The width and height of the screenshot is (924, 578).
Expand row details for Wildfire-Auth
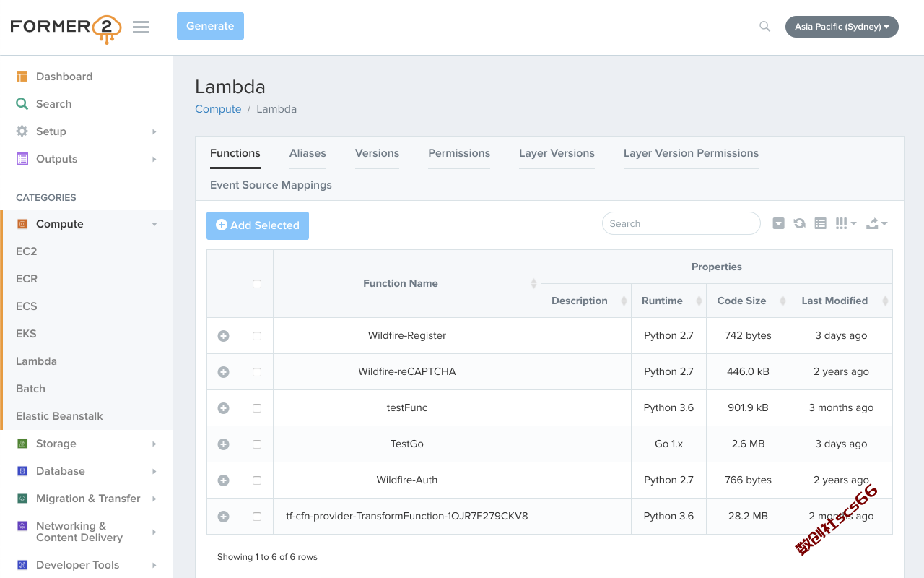tap(223, 480)
